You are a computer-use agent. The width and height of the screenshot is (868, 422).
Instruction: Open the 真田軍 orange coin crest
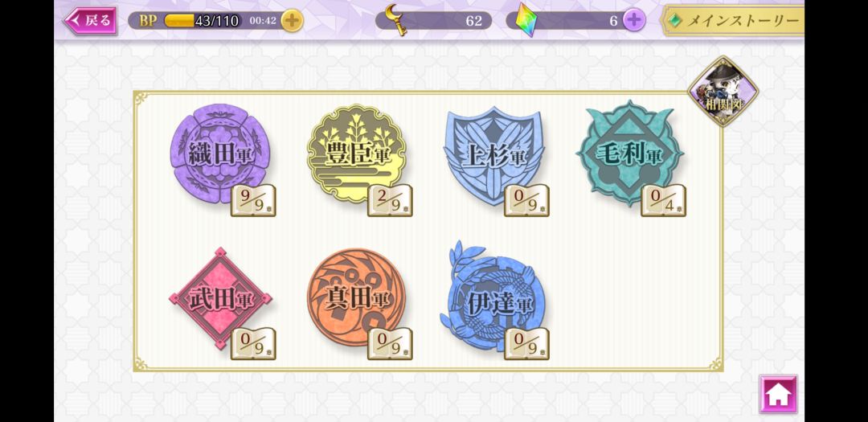357,297
